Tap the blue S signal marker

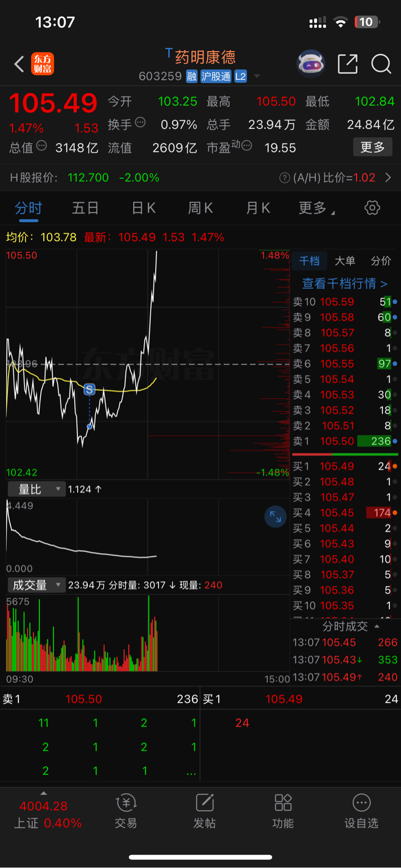89,389
